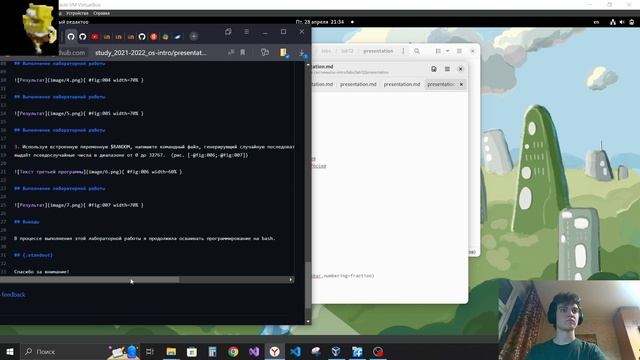The width and height of the screenshot is (640, 360).
Task: Open Visual Studio Code from the taskbar
Action: tap(296, 351)
